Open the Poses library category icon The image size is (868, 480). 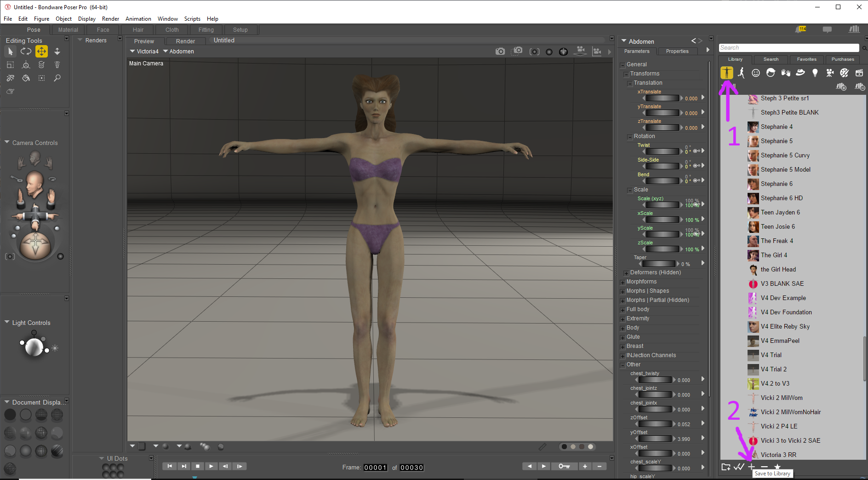click(x=741, y=73)
